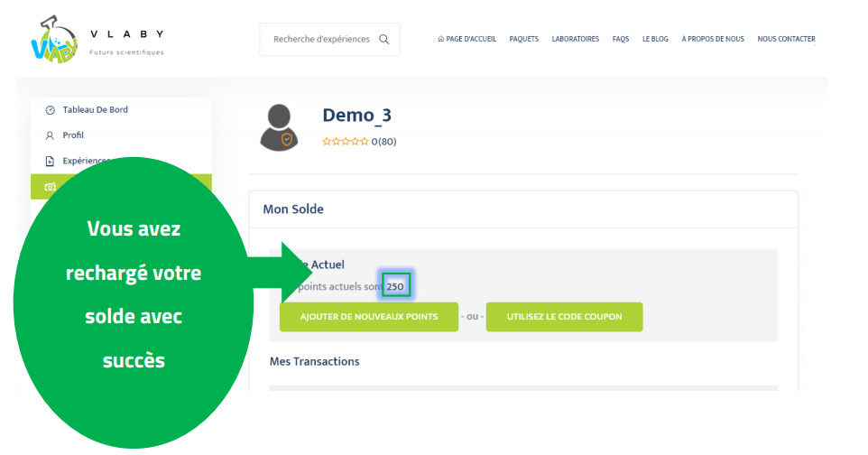This screenshot has height=455, width=868.
Task: Open Tableau De Bord via its gauge icon
Action: pyautogui.click(x=51, y=110)
